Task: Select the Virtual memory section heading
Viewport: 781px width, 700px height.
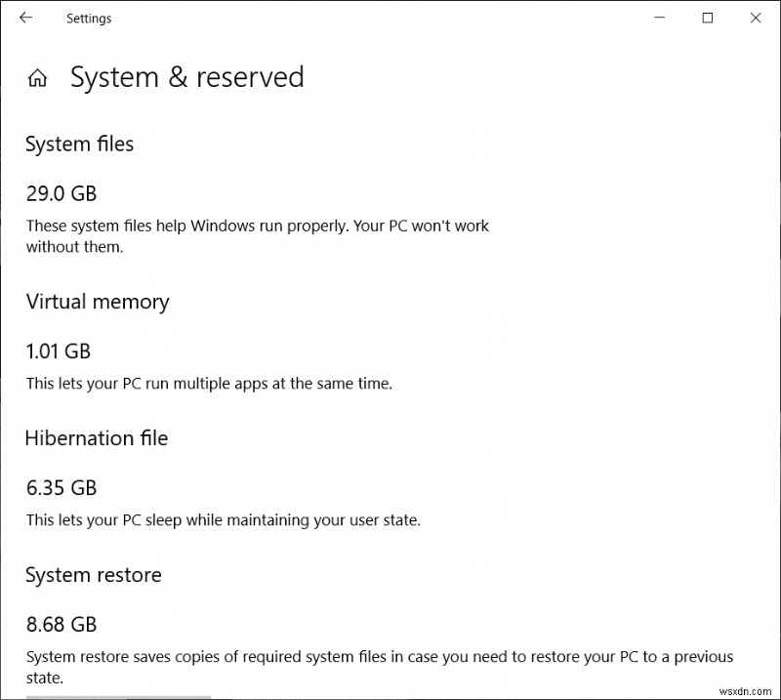Action: click(x=97, y=302)
